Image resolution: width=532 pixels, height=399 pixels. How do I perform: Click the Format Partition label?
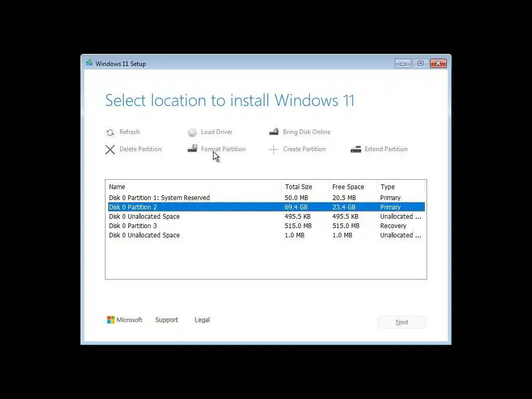pyautogui.click(x=223, y=149)
